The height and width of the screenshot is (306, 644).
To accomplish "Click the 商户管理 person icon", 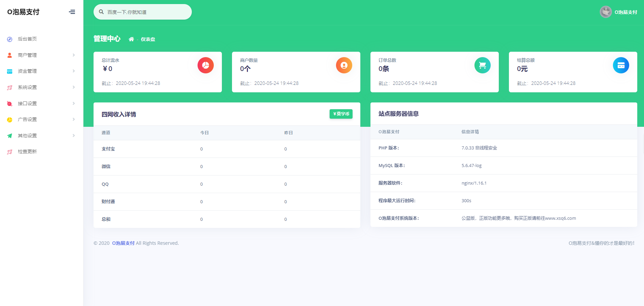I will click(10, 55).
